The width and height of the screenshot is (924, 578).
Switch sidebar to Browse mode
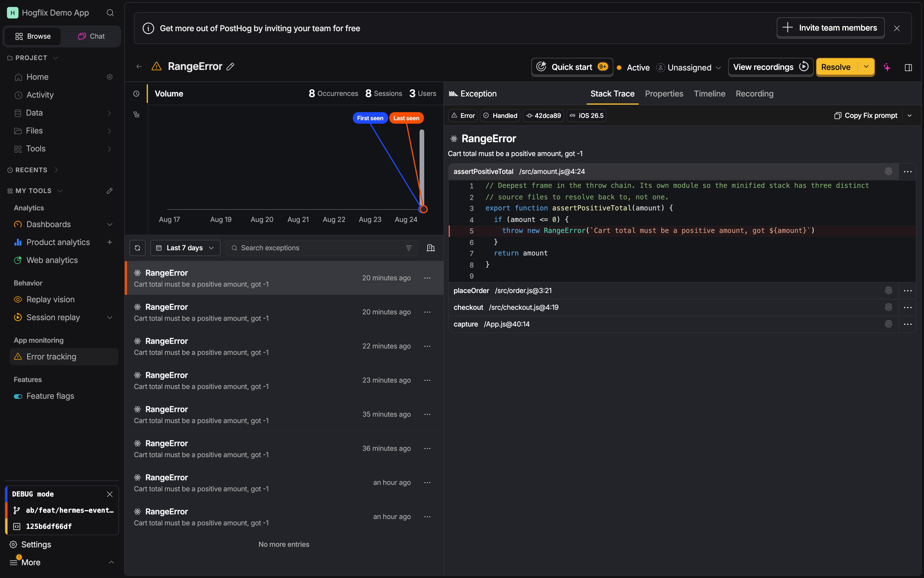point(33,36)
